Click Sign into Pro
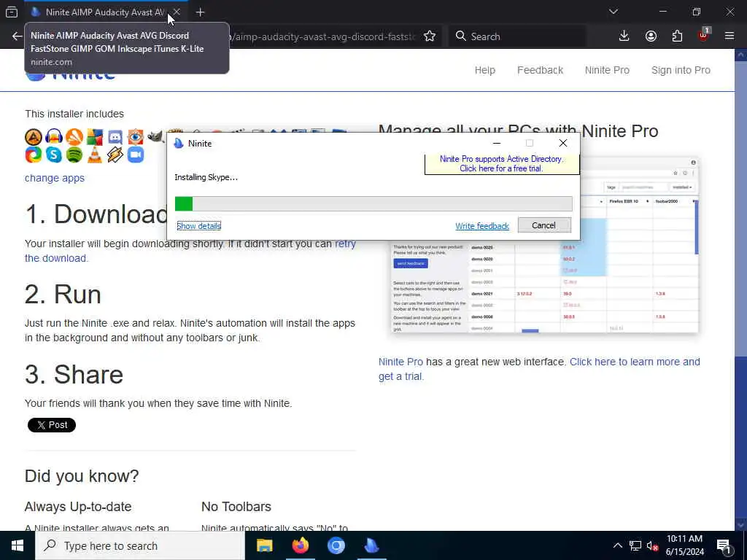The image size is (747, 560). [681, 70]
